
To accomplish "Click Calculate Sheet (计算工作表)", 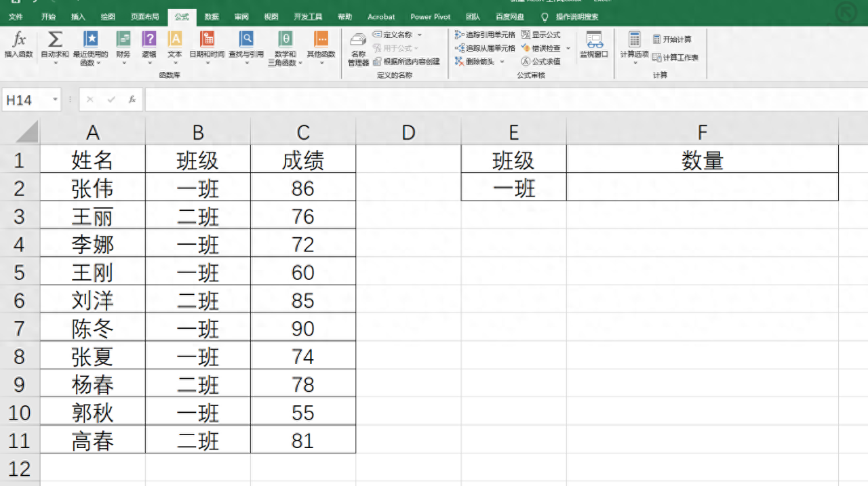I will pyautogui.click(x=675, y=58).
